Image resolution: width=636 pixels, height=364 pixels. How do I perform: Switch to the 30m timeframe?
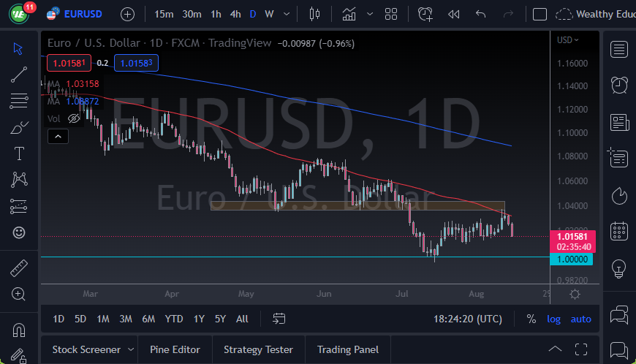pyautogui.click(x=192, y=15)
